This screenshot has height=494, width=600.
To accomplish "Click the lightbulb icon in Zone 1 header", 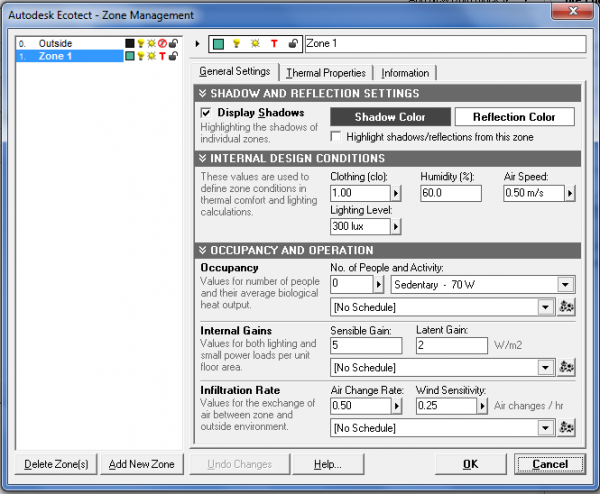I will [236, 44].
